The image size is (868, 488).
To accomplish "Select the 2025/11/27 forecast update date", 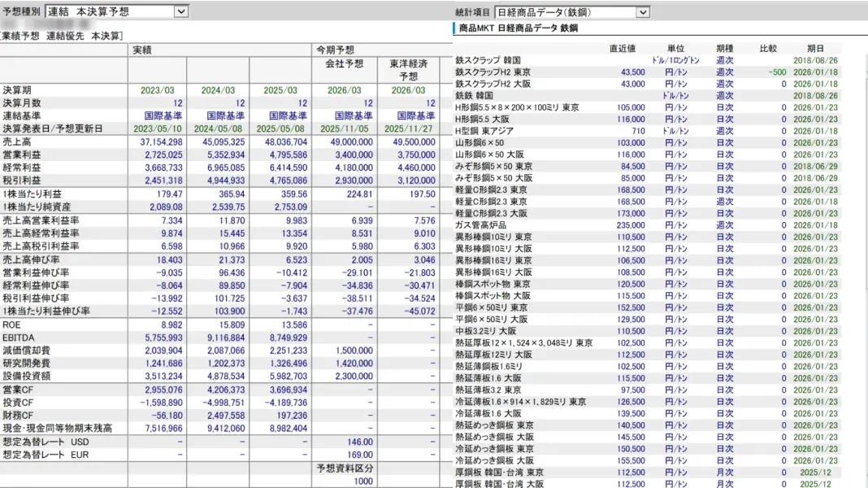I will point(409,129).
